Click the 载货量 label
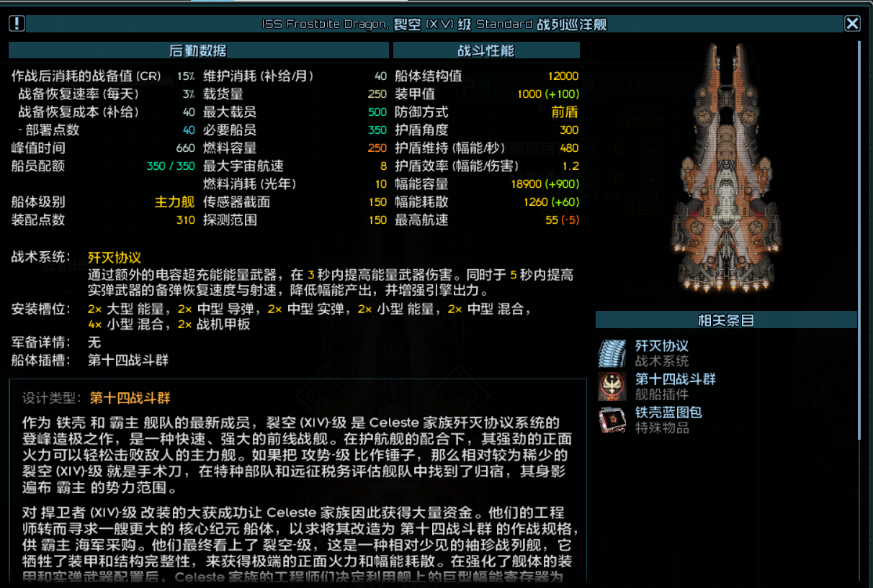The width and height of the screenshot is (873, 588). [223, 94]
